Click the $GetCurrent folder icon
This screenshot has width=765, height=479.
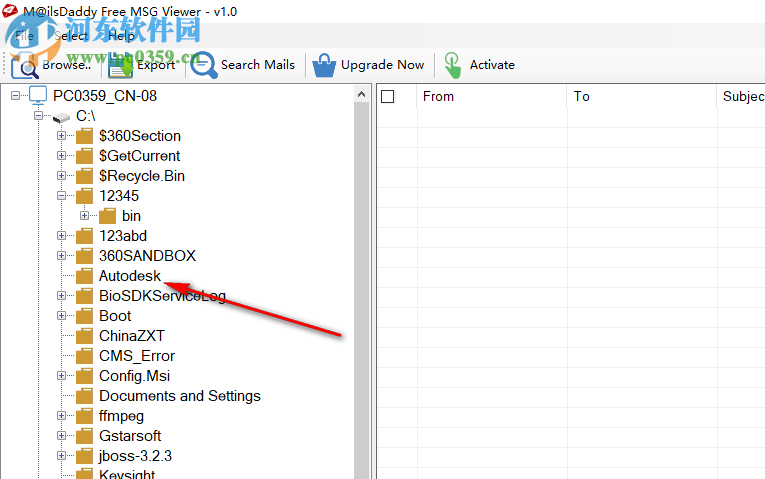coord(84,156)
